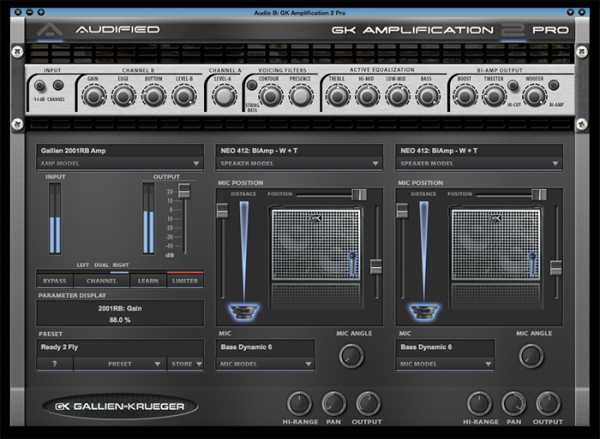Click the Contour knob in Voicing Filters
600x439 pixels.
[x=270, y=96]
